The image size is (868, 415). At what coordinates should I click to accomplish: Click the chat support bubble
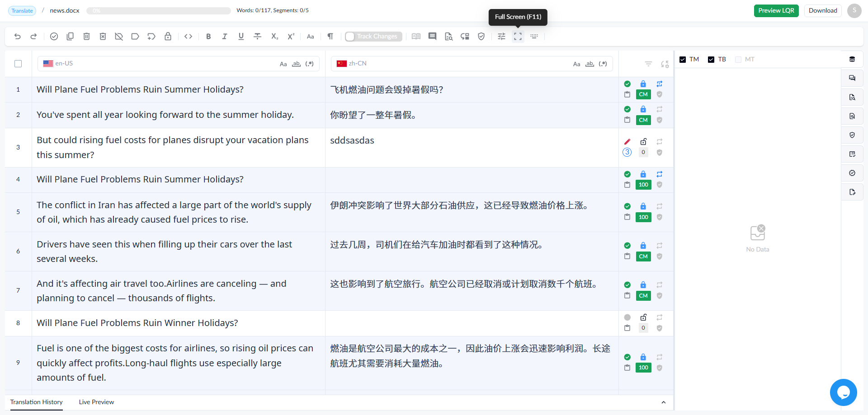pos(843,392)
